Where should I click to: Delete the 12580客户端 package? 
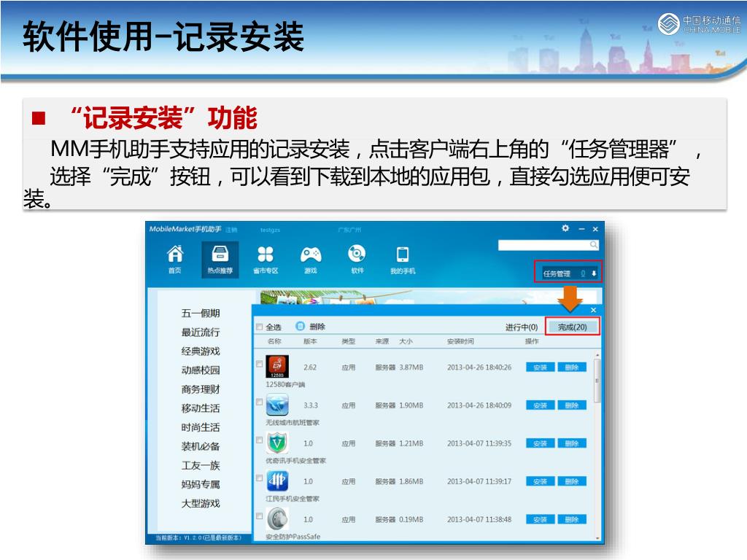572,367
